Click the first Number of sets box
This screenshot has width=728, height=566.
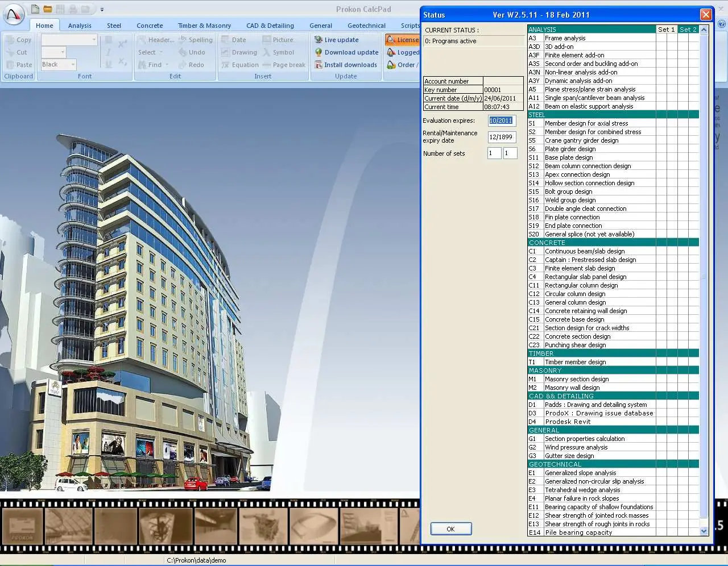[494, 153]
